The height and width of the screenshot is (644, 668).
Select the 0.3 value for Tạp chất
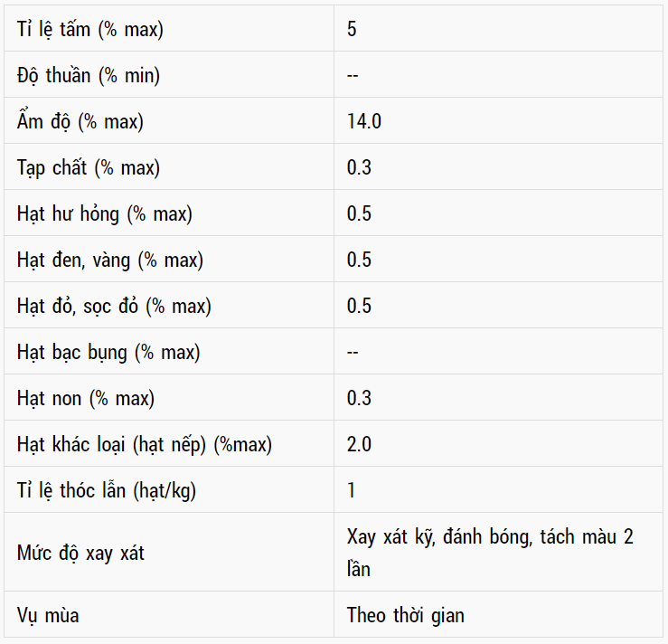pos(359,167)
